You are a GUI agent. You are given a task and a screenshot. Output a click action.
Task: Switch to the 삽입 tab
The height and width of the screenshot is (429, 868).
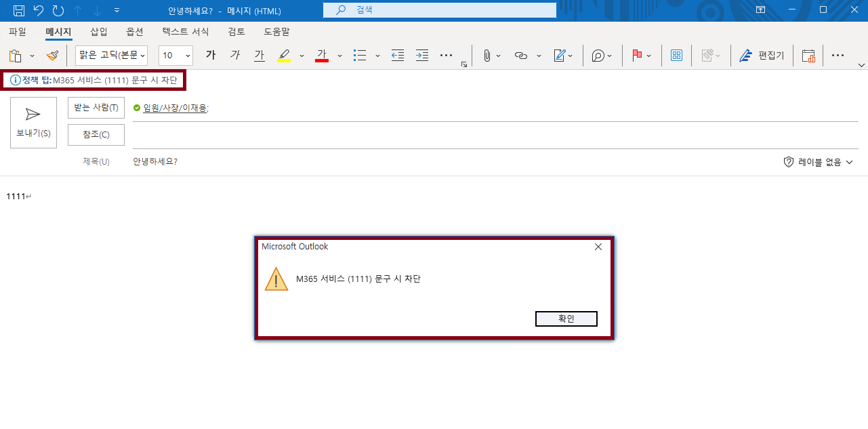pyautogui.click(x=99, y=31)
